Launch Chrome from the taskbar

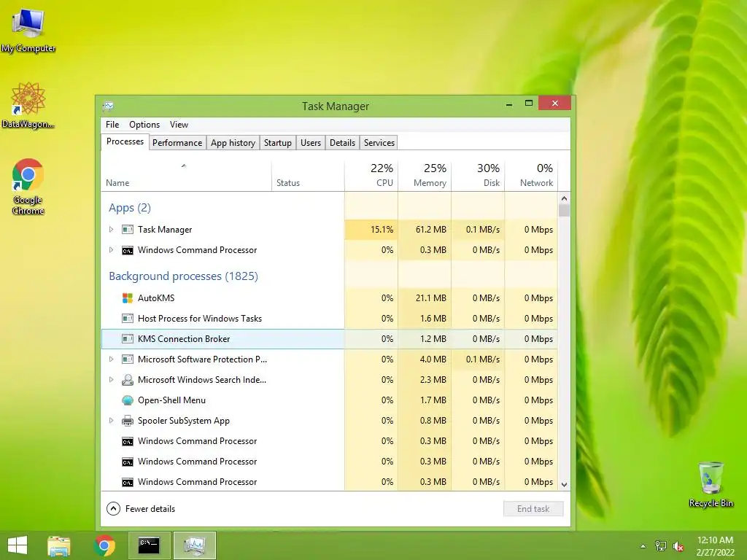(104, 545)
